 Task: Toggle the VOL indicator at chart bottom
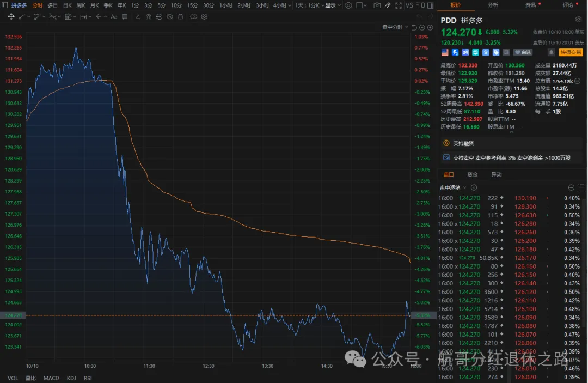point(13,378)
